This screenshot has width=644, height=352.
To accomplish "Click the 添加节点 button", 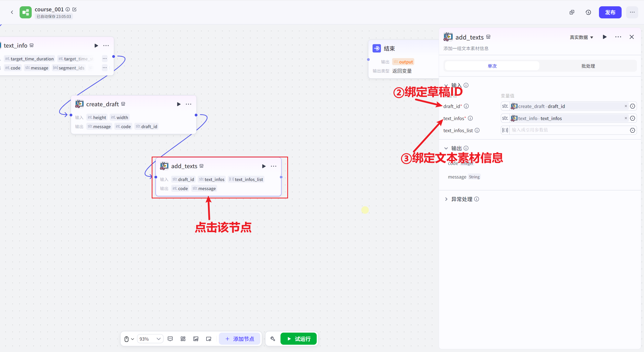I will [240, 339].
